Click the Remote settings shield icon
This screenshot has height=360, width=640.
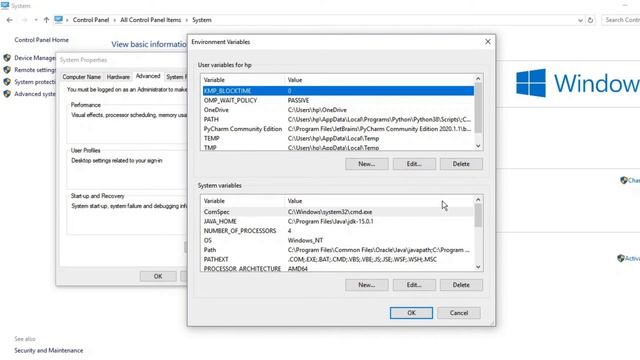[x=7, y=70]
